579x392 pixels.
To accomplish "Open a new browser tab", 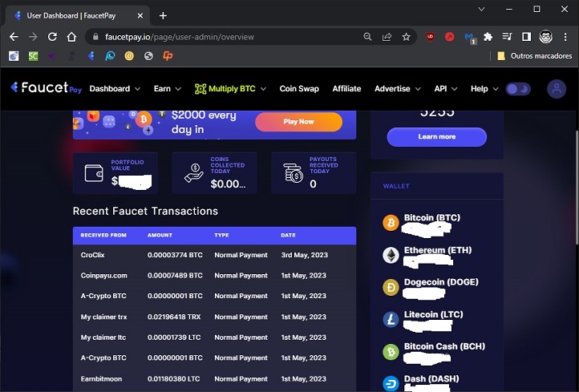I will click(163, 15).
